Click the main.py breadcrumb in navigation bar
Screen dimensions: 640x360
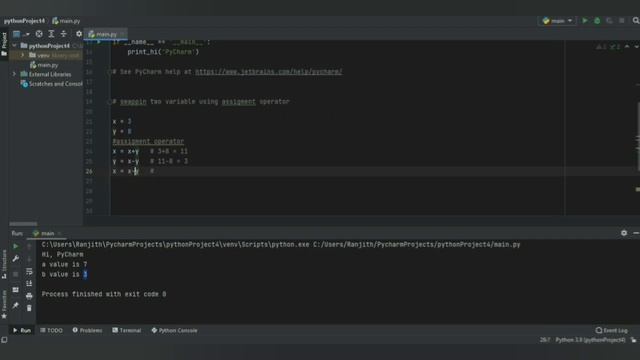(66, 21)
